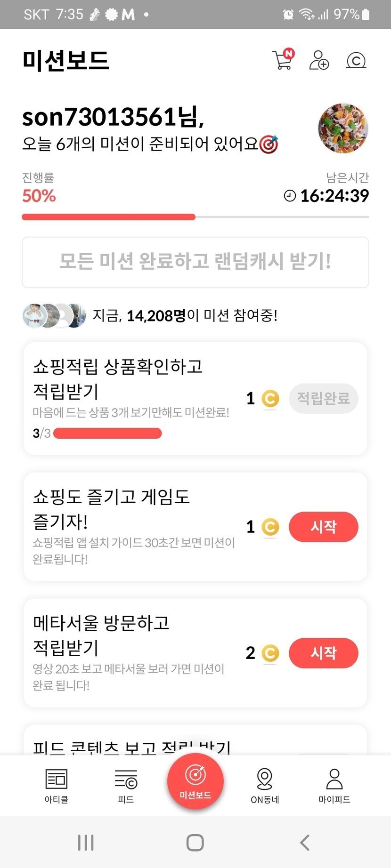
Task: Tap the 3/3 progress bar in first mission
Action: [107, 433]
